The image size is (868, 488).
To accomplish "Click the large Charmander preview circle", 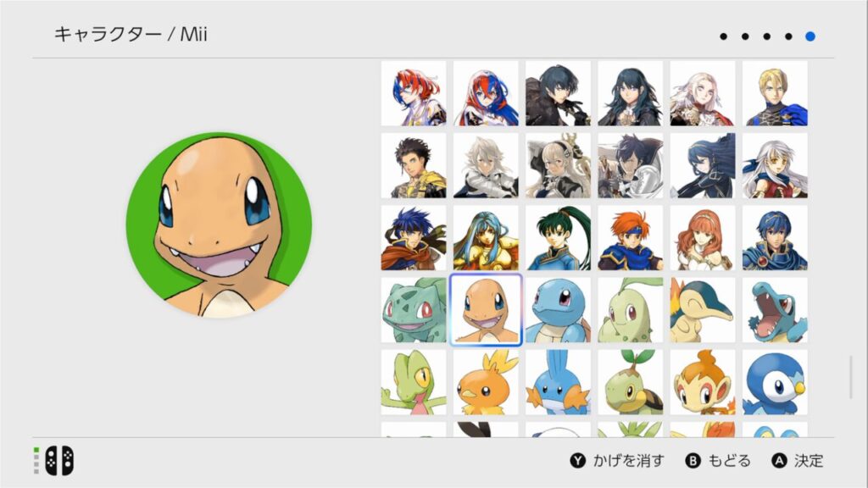I will click(220, 225).
